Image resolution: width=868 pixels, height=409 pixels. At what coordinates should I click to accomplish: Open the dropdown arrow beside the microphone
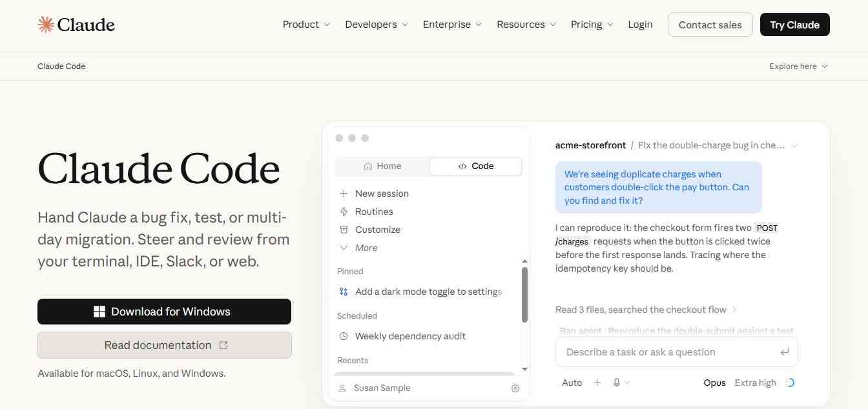coord(627,383)
